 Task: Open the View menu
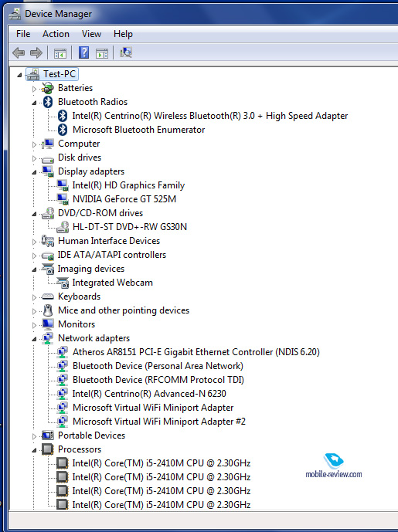pos(91,34)
